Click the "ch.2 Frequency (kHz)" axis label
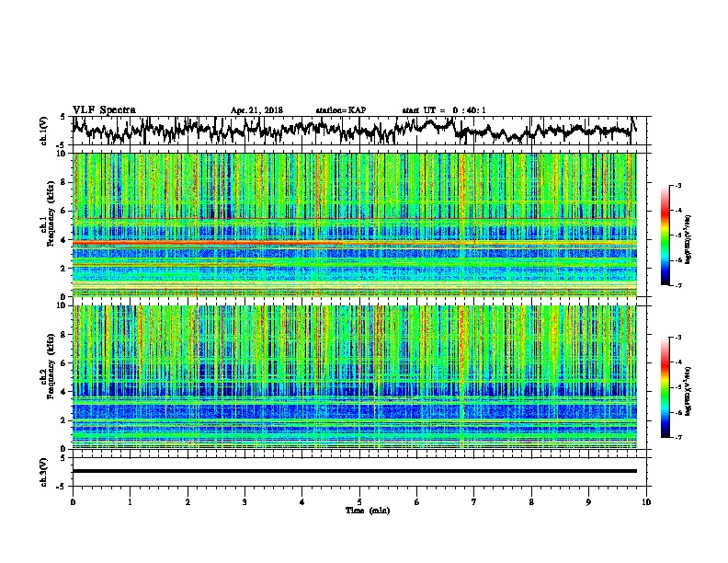Viewport: 728px width, 563px height. (47, 366)
